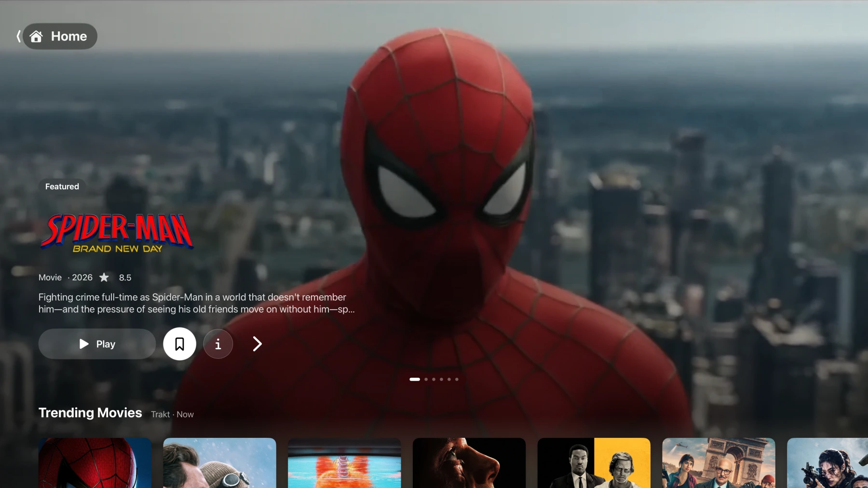The height and width of the screenshot is (488, 868).
Task: Jump to second carousel page dot
Action: point(426,379)
